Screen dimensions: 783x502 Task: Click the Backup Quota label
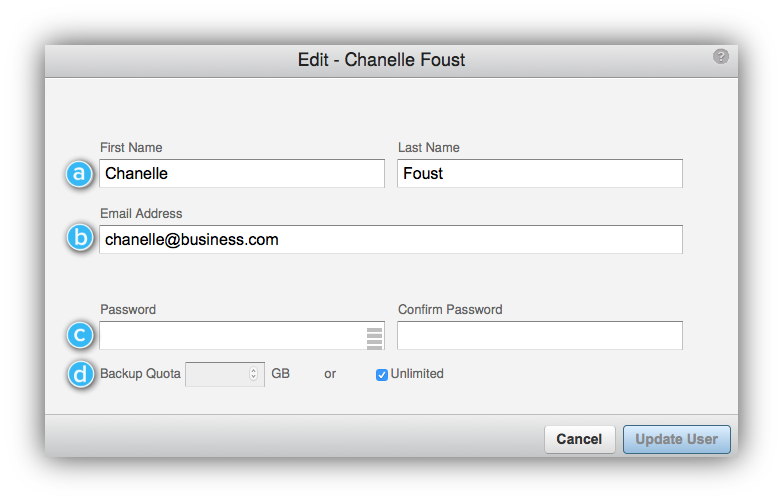point(140,374)
